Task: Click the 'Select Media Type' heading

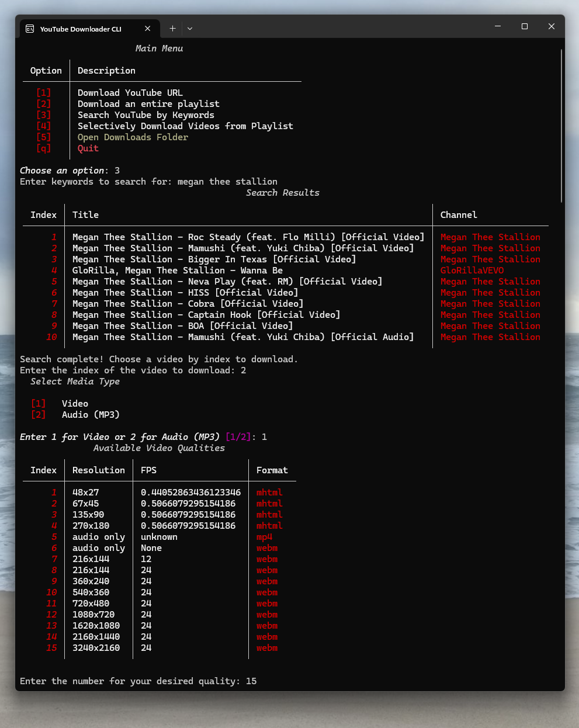Action: (x=75, y=382)
